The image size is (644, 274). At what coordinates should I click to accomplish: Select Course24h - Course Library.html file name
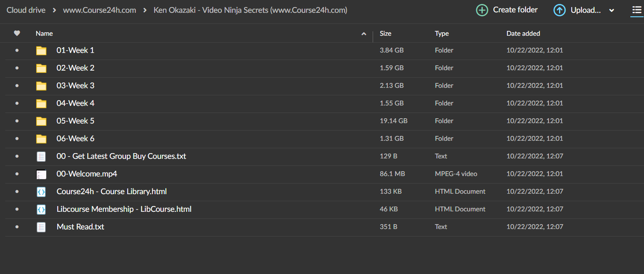(112, 191)
